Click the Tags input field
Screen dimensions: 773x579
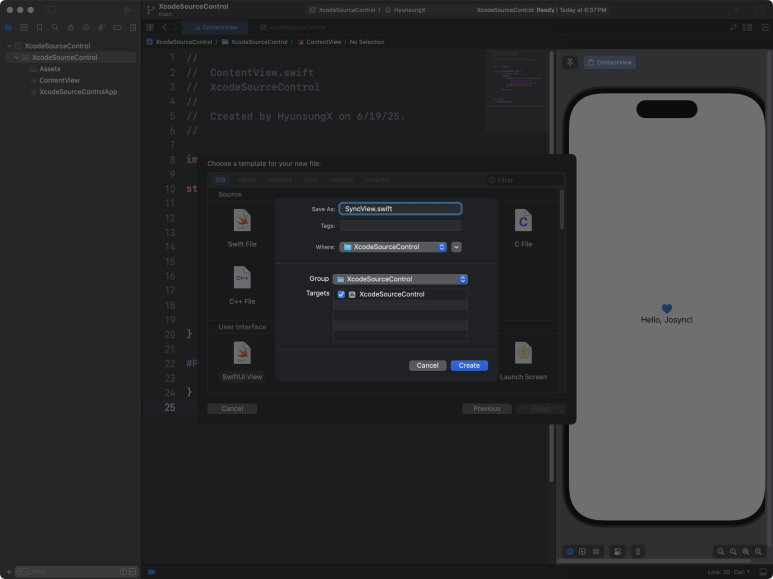(400, 226)
